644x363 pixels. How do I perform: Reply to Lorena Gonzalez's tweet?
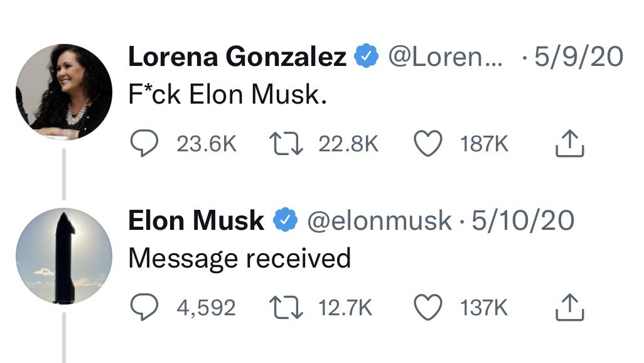coord(144,143)
